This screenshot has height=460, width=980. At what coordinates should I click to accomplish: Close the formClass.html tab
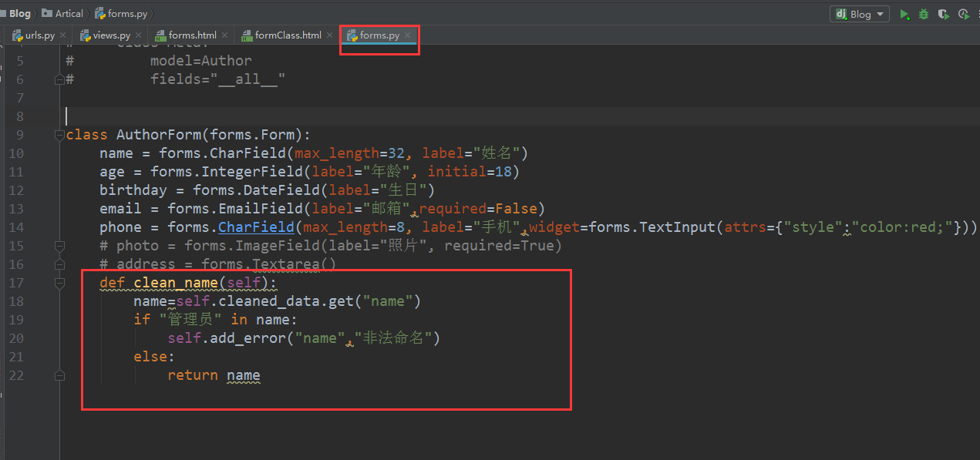[x=329, y=35]
